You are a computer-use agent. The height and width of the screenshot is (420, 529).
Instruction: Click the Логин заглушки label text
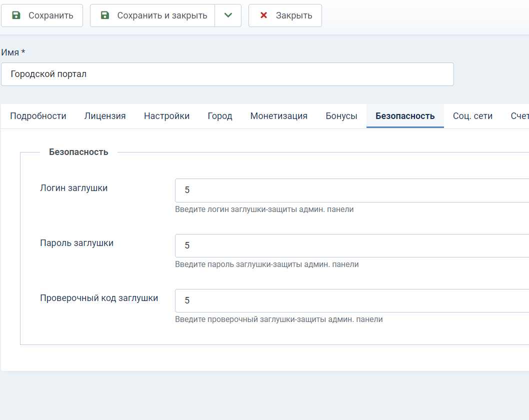[73, 188]
